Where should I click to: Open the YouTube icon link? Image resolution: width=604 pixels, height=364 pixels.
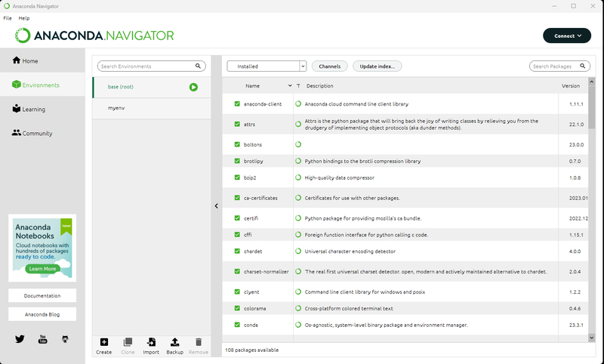pos(42,339)
